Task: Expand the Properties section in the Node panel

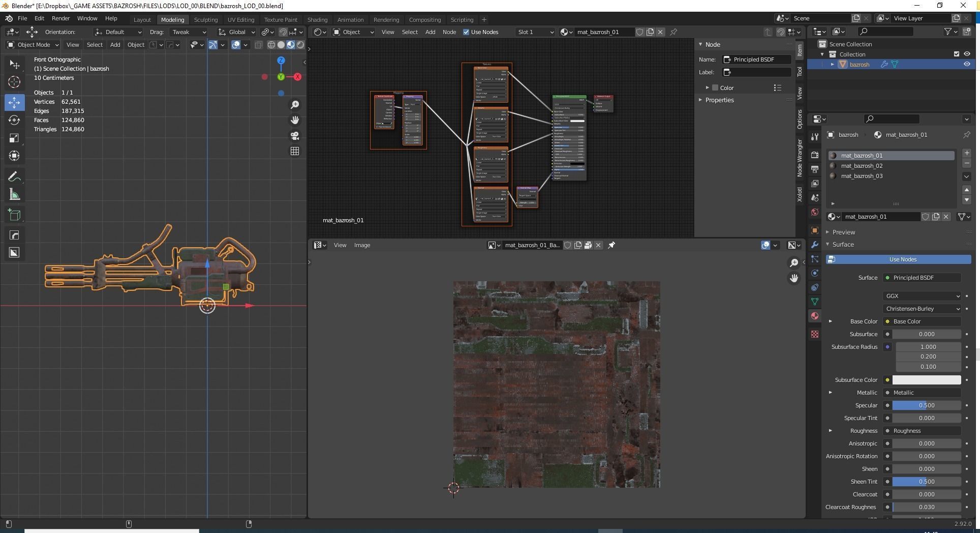Action: point(719,100)
